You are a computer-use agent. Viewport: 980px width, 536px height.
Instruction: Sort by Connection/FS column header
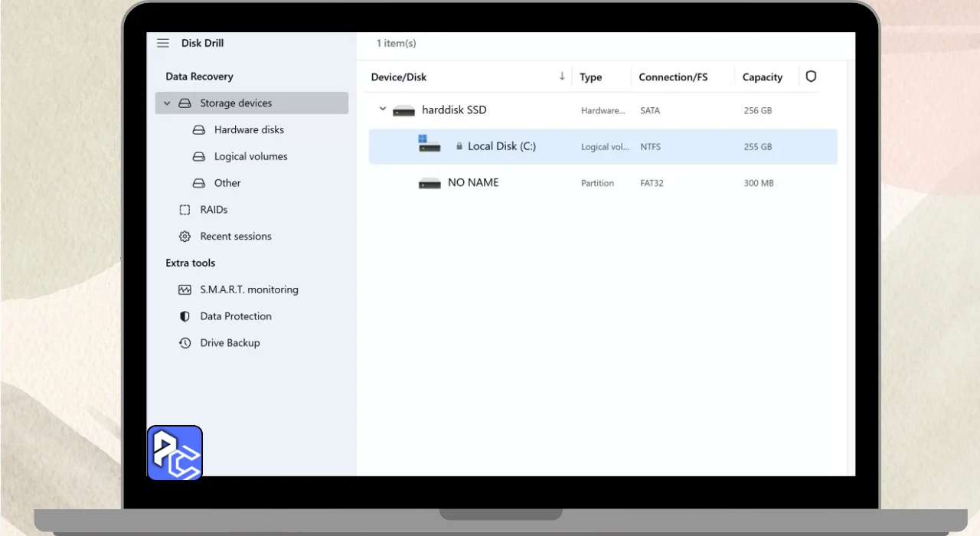[x=673, y=77]
